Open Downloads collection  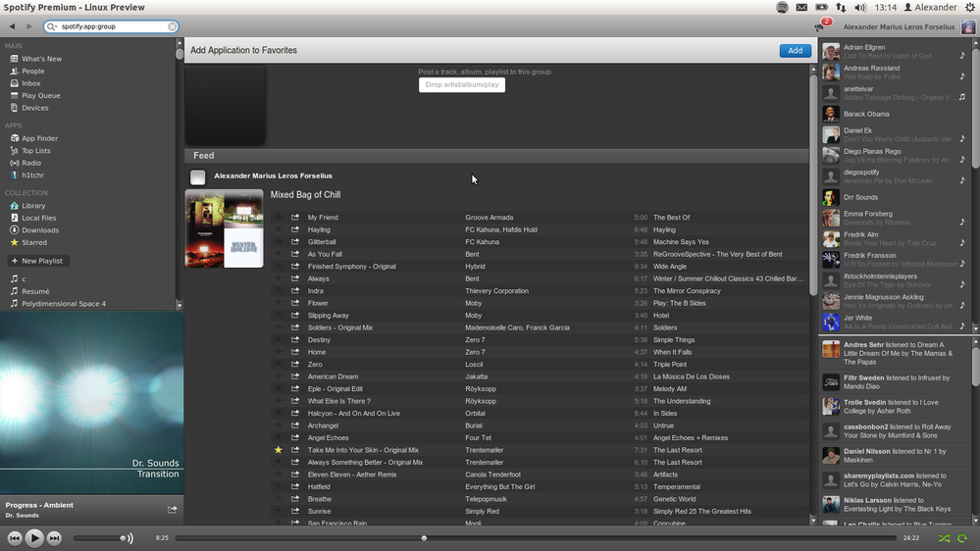click(x=40, y=229)
